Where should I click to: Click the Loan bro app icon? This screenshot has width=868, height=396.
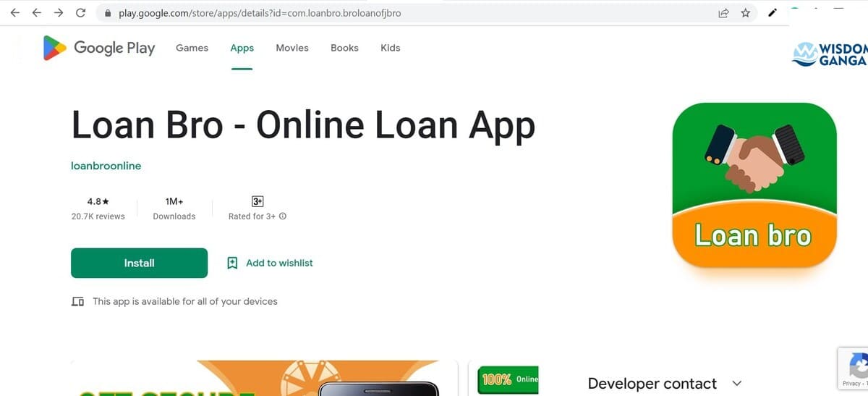pyautogui.click(x=754, y=185)
